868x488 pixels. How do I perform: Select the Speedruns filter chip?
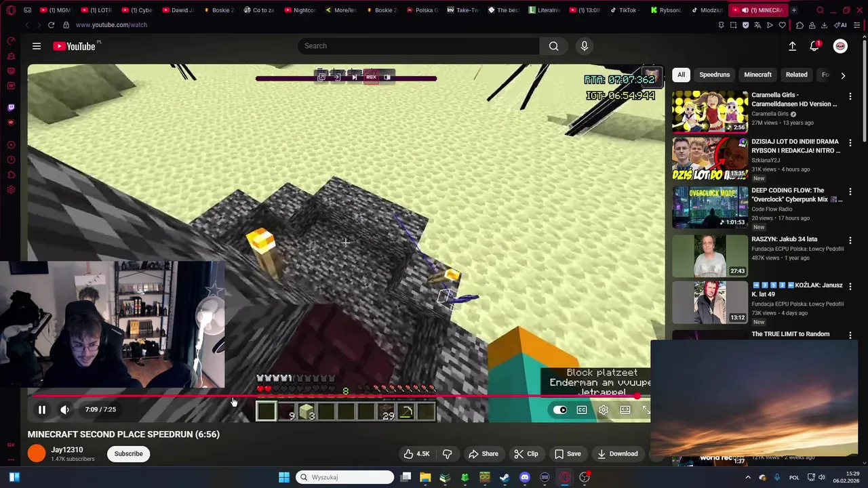pos(714,75)
